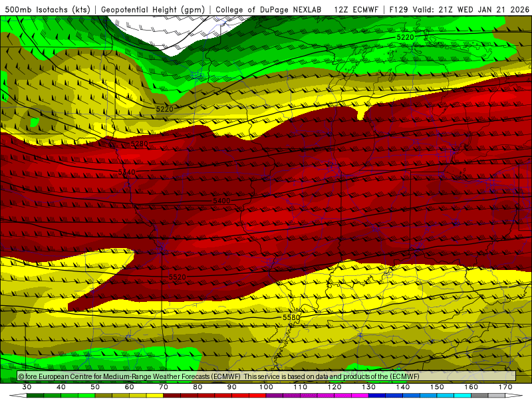Click the 150 value on the color scale
Screen dimensions: 532x399
[437, 387]
